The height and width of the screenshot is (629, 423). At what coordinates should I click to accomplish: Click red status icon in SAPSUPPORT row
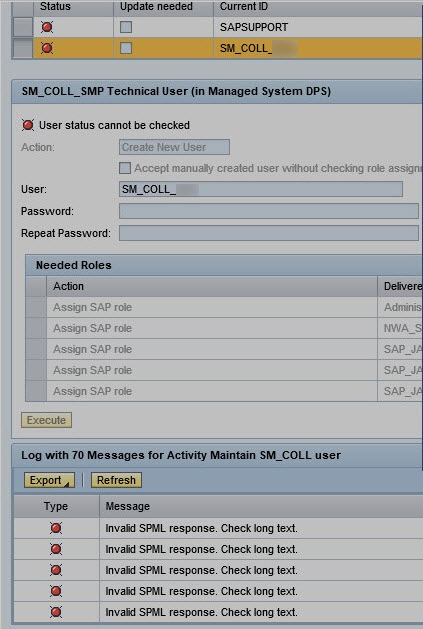pos(47,27)
